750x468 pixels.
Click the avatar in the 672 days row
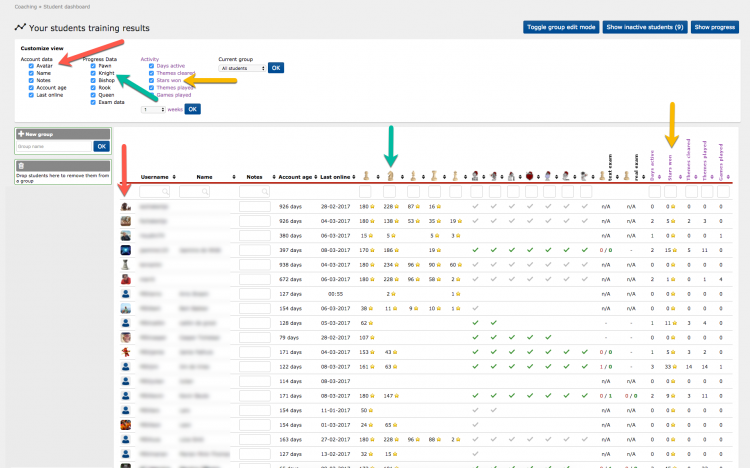click(125, 279)
